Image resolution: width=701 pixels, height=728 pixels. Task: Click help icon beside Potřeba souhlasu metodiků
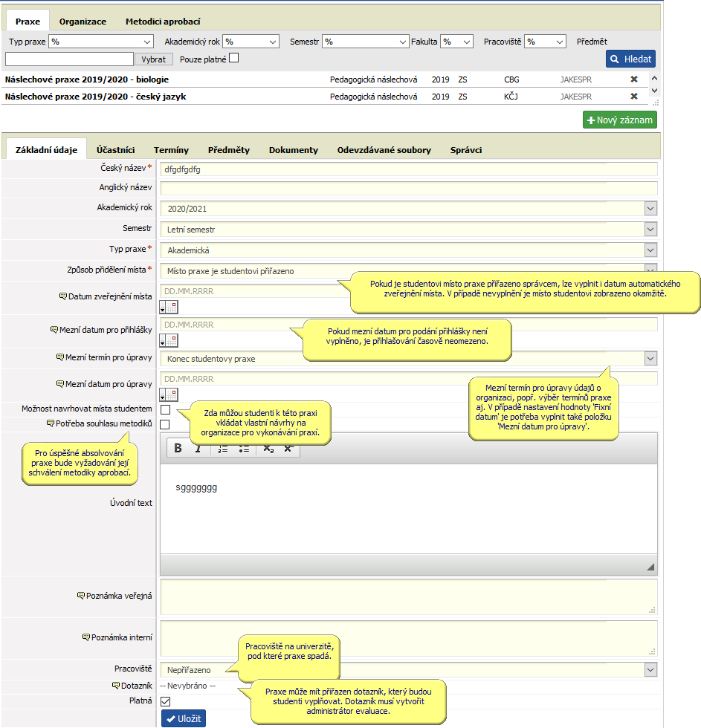coord(51,423)
